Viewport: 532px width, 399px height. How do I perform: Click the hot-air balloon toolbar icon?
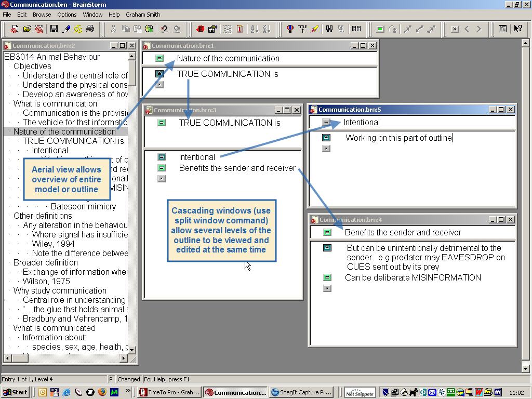[290, 29]
